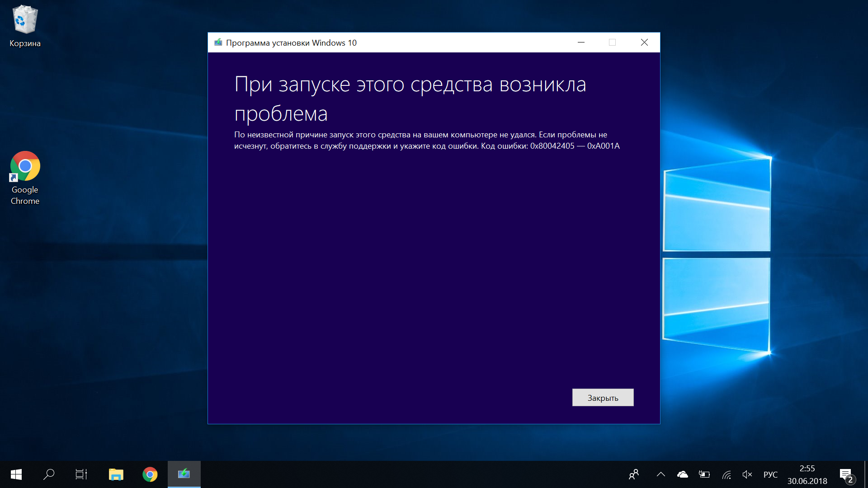Click Закрыть button to close dialog
The width and height of the screenshot is (868, 488).
tap(603, 398)
